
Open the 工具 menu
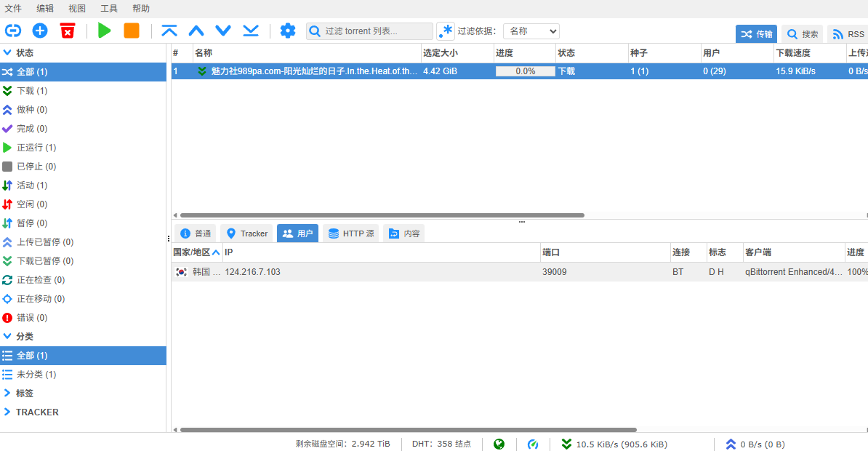click(109, 9)
